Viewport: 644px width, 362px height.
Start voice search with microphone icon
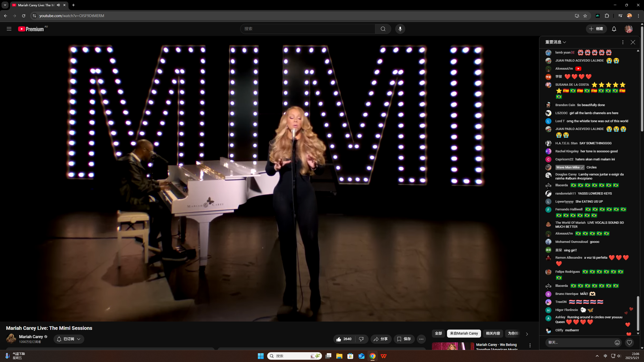coord(400,29)
